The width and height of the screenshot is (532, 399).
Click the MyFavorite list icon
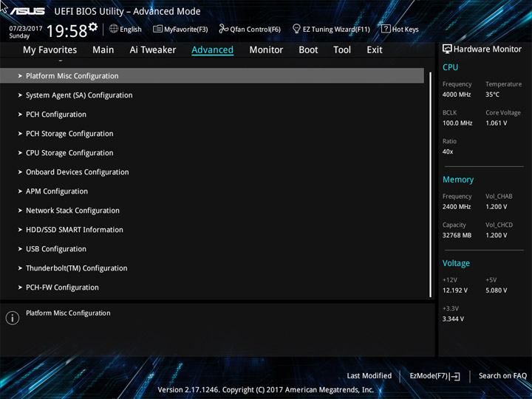(x=157, y=29)
